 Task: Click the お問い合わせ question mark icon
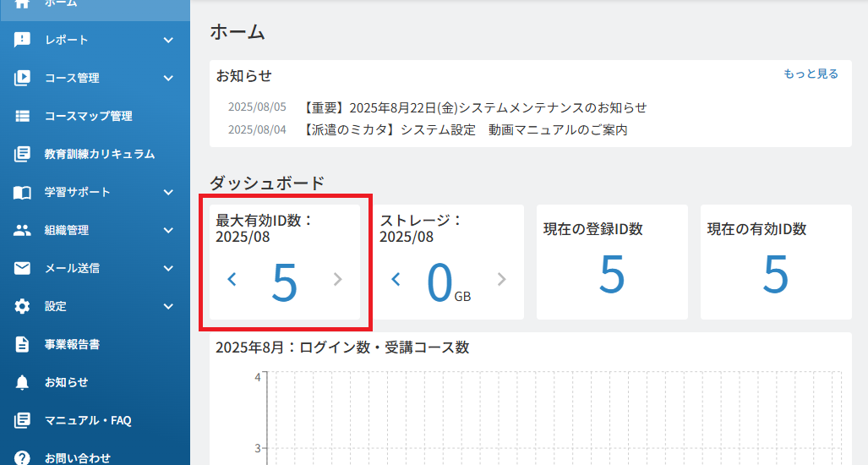(22, 457)
